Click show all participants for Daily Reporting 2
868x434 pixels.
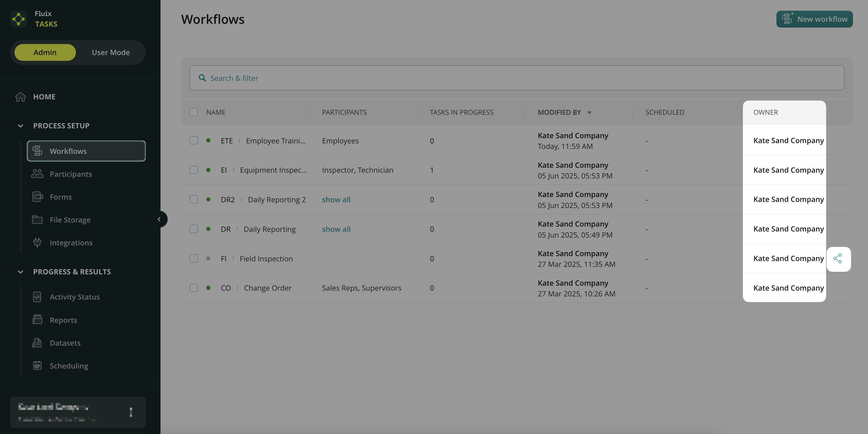(x=336, y=200)
